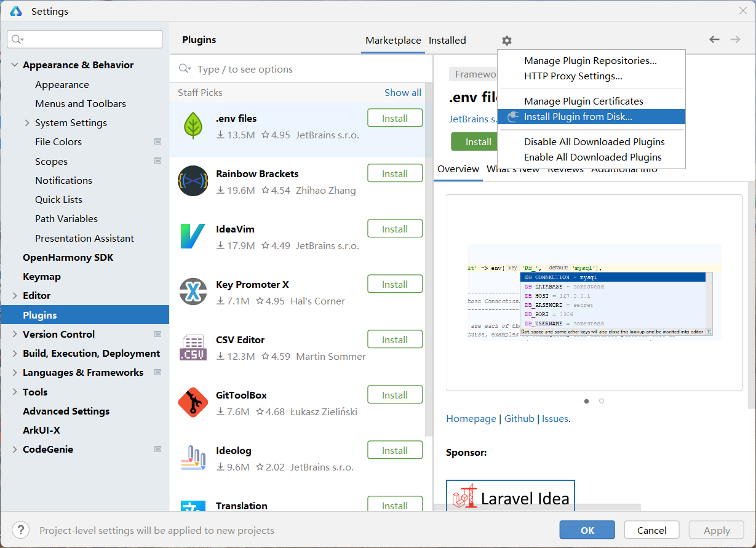
Task: Select Manage Plugin Repositories option
Action: pyautogui.click(x=590, y=61)
